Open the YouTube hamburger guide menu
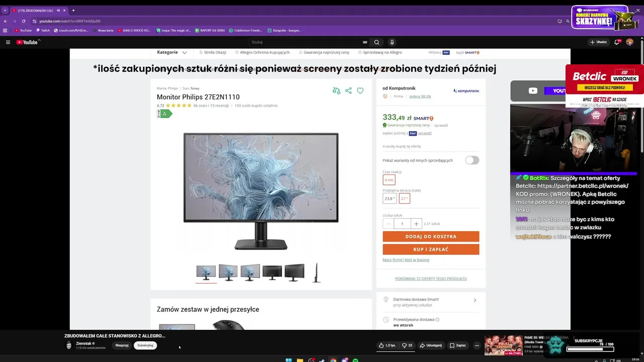This screenshot has height=362, width=644. pyautogui.click(x=8, y=42)
